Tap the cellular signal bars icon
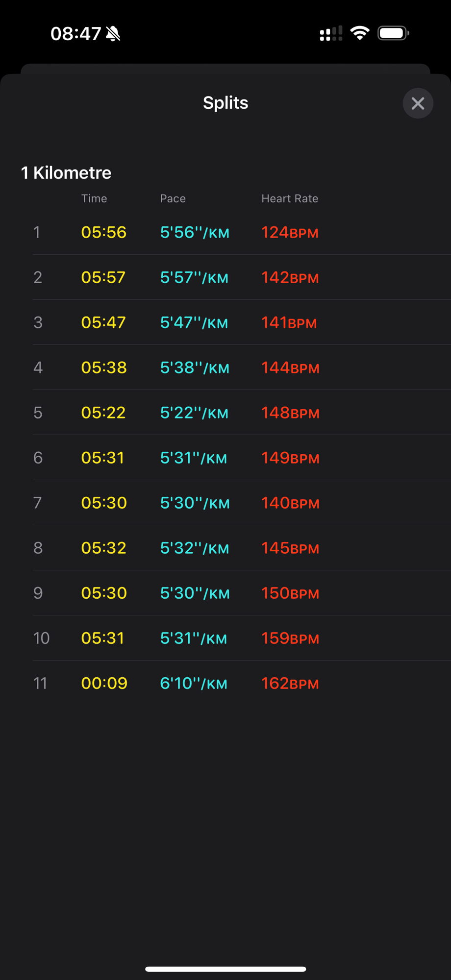This screenshot has width=451, height=980. pyautogui.click(x=331, y=34)
